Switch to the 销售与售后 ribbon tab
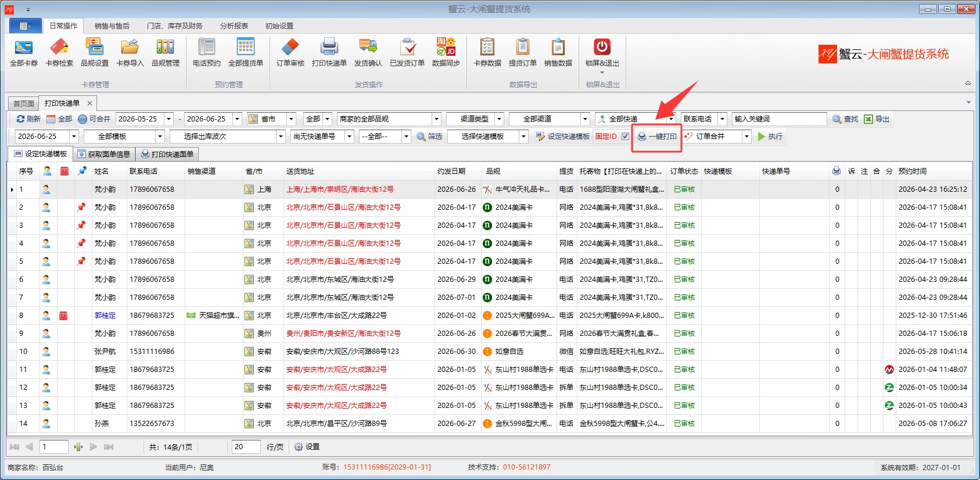The width and height of the screenshot is (980, 480). point(112,26)
